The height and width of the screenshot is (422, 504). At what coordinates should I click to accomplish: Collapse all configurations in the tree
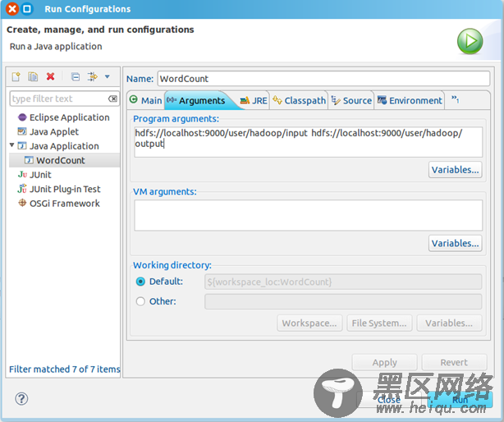point(76,77)
